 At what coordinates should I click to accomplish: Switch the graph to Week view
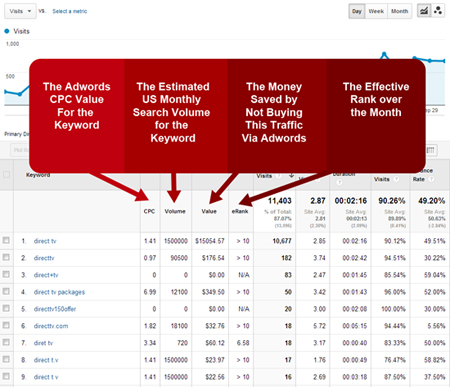(376, 11)
